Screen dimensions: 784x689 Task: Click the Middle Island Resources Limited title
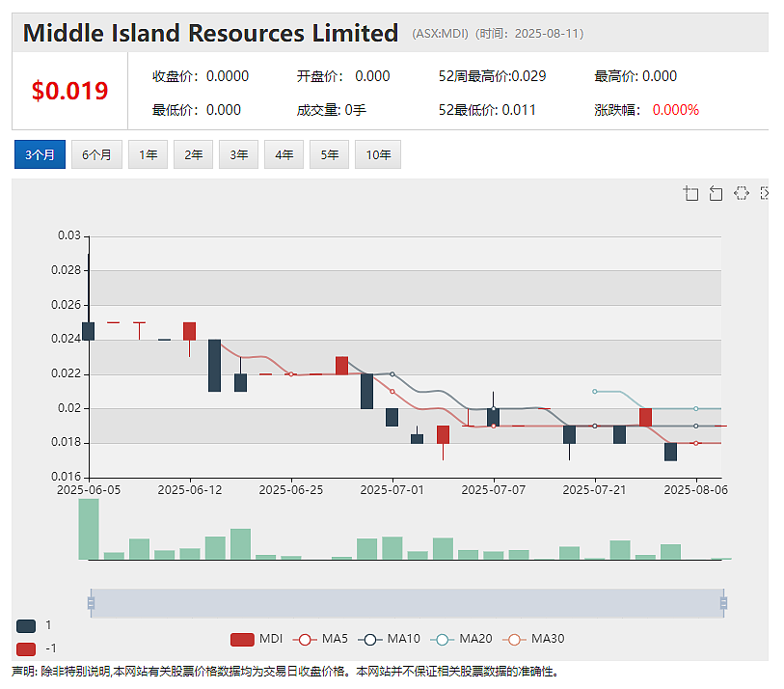click(210, 34)
